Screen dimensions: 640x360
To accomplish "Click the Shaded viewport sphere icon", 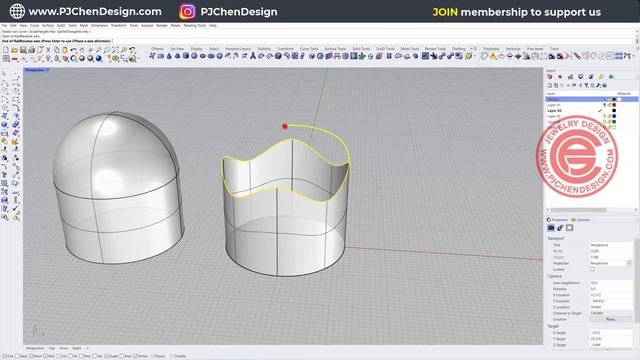I will point(82,58).
